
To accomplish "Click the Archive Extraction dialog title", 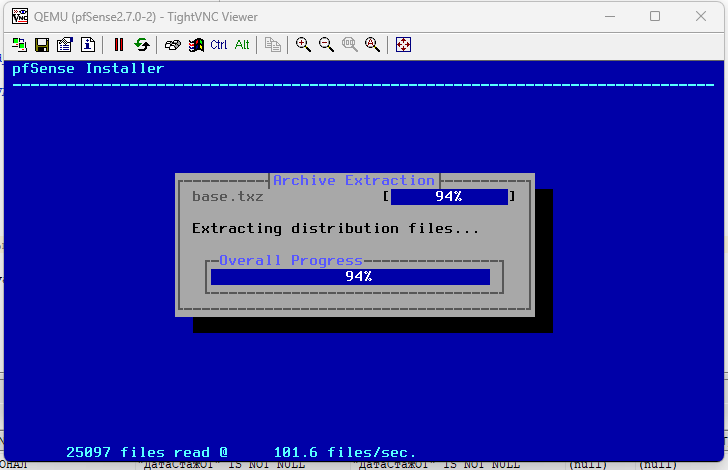I will click(354, 180).
